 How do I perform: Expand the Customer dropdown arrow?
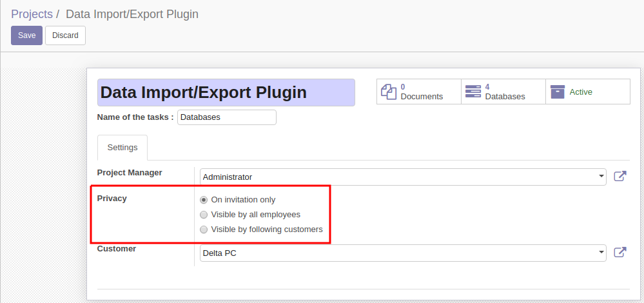(601, 253)
